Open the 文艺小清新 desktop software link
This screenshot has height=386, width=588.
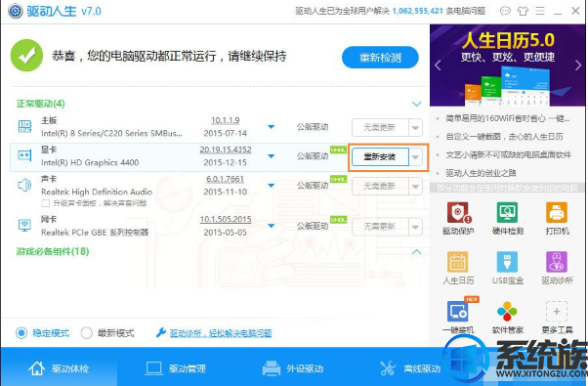508,154
